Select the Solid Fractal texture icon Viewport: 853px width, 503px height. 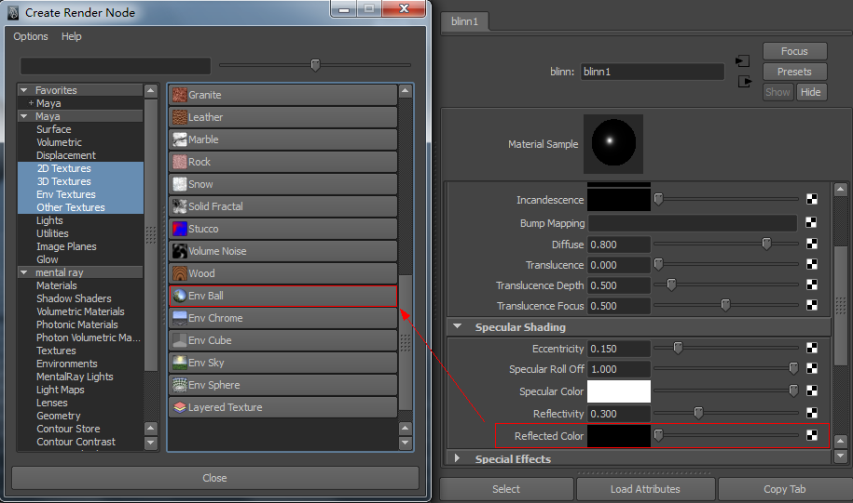click(x=180, y=207)
